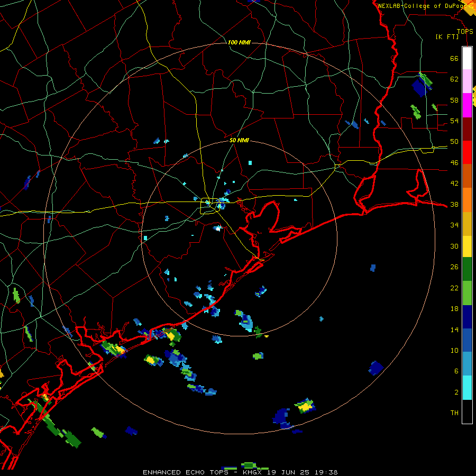Select the navy blue legend swatch
This screenshot has height=476, width=476.
[x=467, y=317]
